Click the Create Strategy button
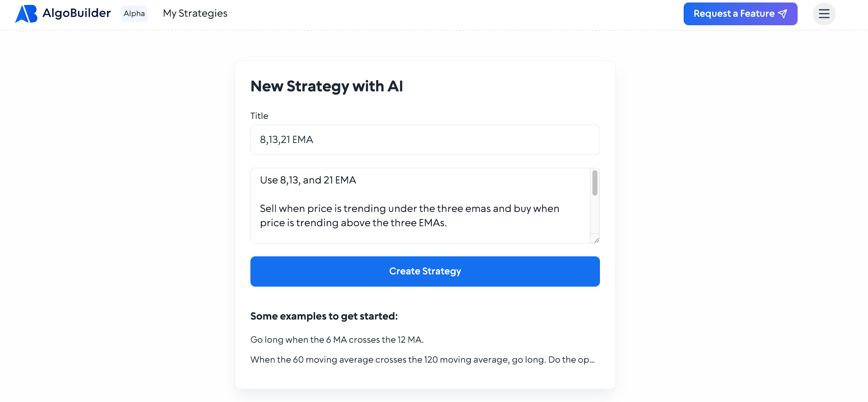The width and height of the screenshot is (868, 402). pos(425,271)
